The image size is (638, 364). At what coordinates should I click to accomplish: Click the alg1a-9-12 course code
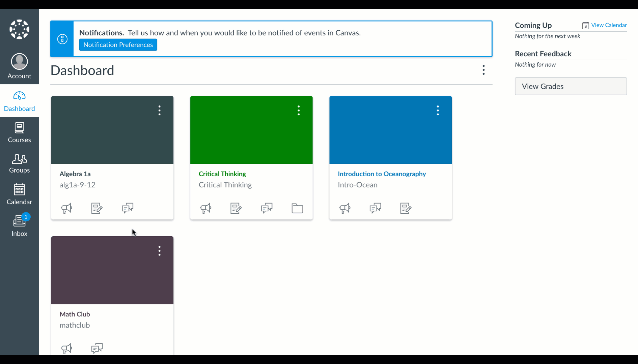[77, 185]
